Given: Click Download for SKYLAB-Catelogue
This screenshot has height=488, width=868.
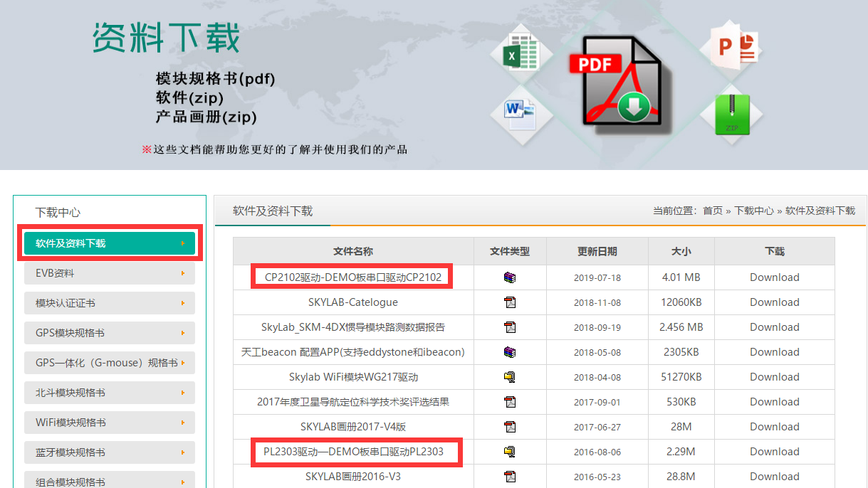Looking at the screenshot, I should click(x=774, y=302).
